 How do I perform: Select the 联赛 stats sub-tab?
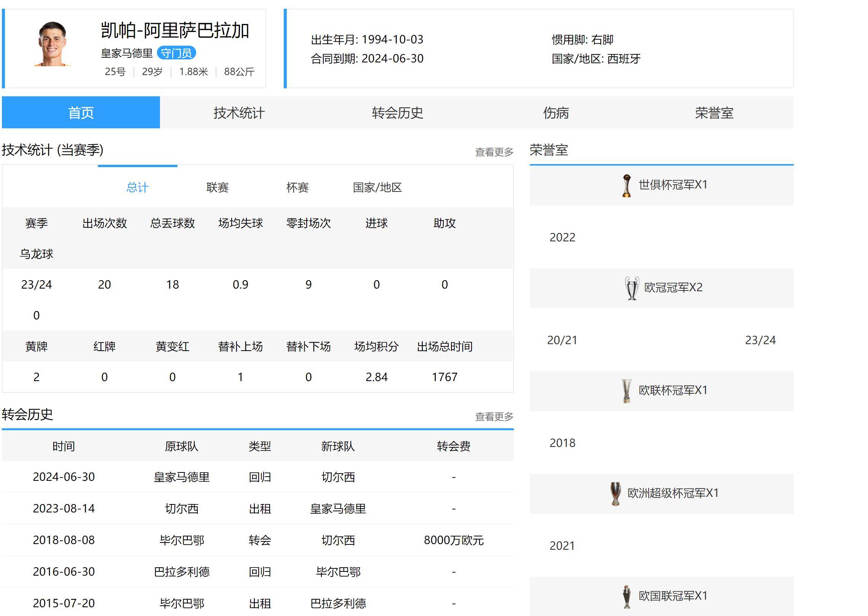click(x=217, y=187)
